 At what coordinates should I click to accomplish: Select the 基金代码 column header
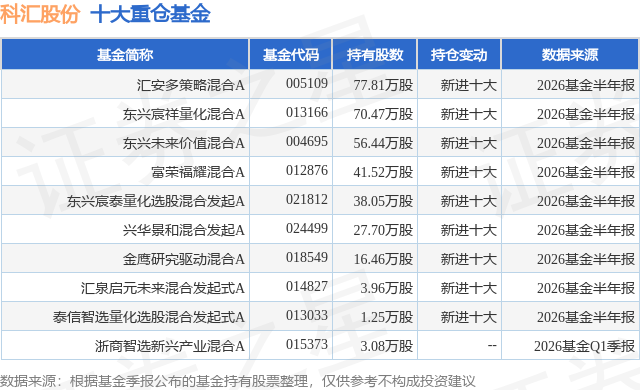[291, 55]
